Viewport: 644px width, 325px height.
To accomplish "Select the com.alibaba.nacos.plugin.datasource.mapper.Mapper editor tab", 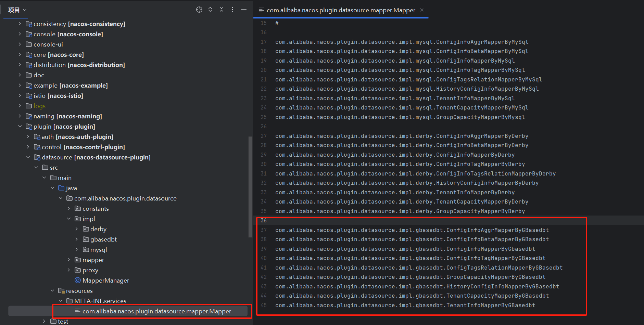I will 341,10.
